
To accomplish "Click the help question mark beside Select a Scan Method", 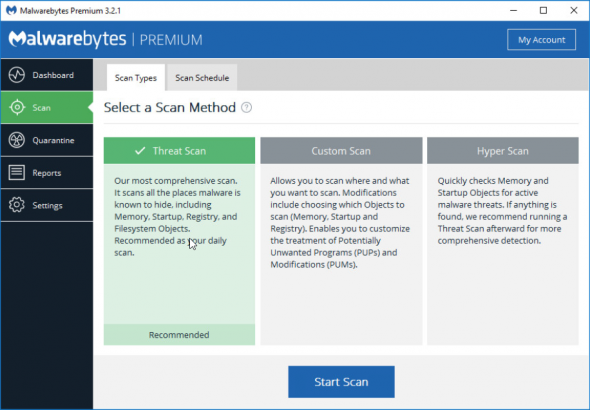I will (x=246, y=108).
